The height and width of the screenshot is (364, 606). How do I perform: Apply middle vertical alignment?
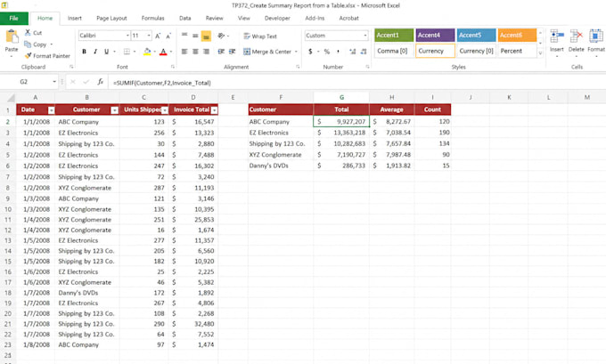(195, 36)
